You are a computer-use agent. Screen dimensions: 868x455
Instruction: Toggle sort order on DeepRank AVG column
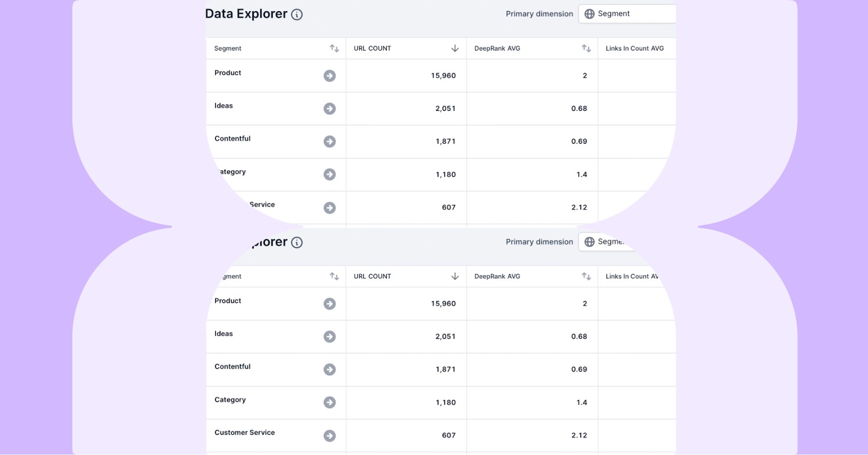(586, 48)
